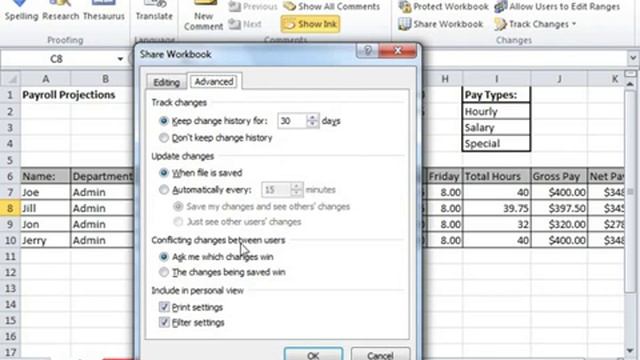Open the Thesaurus tool
The width and height of the screenshot is (640, 360).
[104, 11]
